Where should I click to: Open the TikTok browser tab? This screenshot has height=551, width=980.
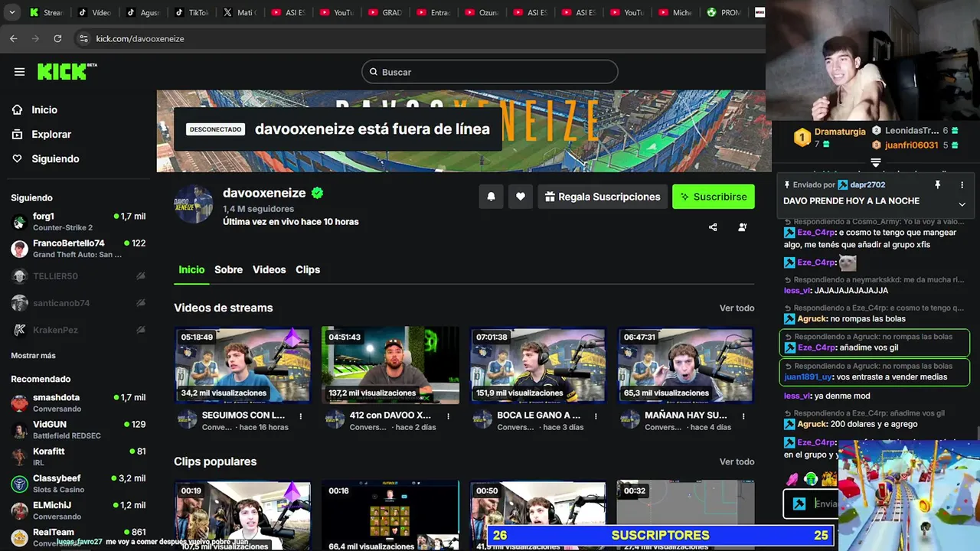click(x=191, y=12)
